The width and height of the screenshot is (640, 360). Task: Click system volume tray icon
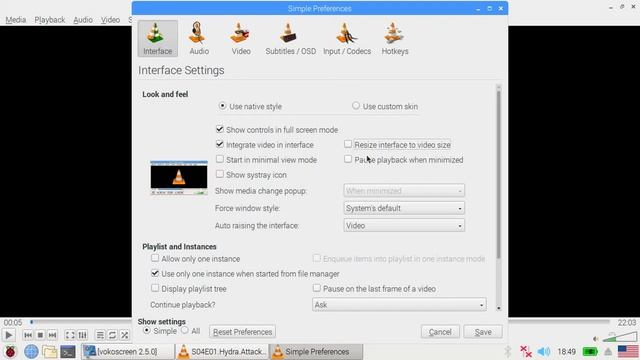click(544, 351)
